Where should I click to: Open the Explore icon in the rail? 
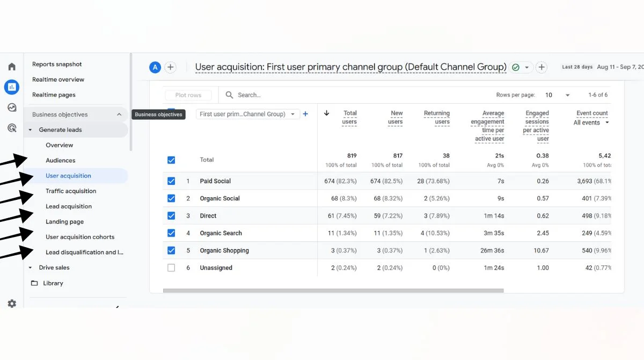12,107
